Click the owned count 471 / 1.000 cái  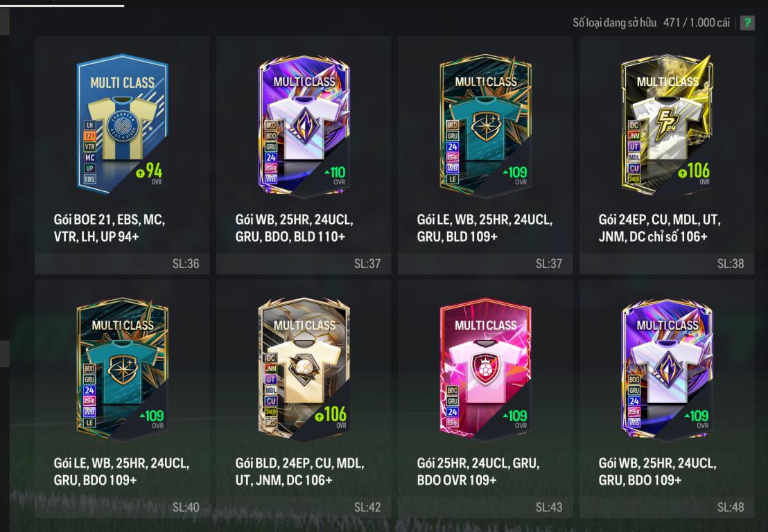pos(696,23)
